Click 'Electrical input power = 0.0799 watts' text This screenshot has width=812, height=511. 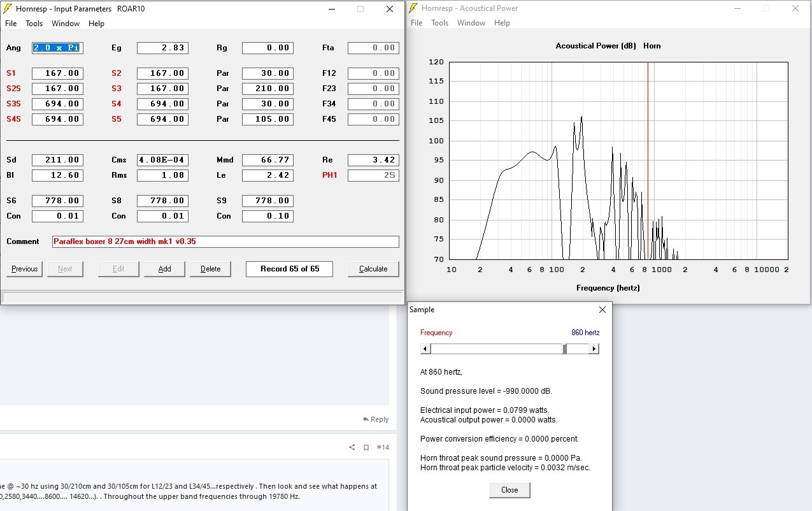tap(485, 410)
